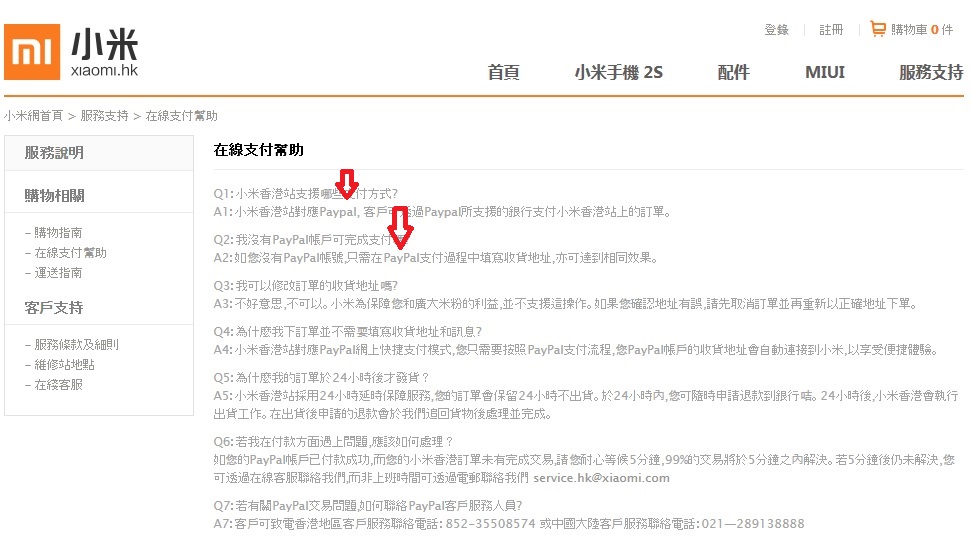Click the A5 answer about 24小時延時保障服務

(586, 404)
